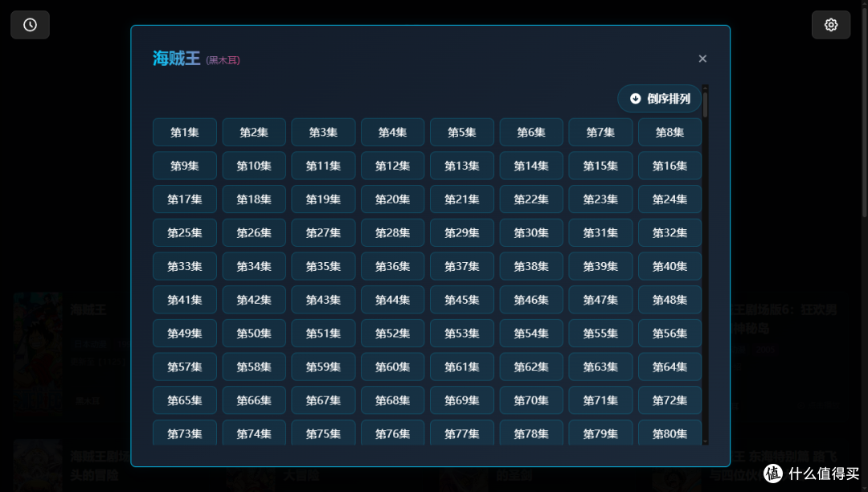Play episode 第2集
The height and width of the screenshot is (492, 868).
254,133
